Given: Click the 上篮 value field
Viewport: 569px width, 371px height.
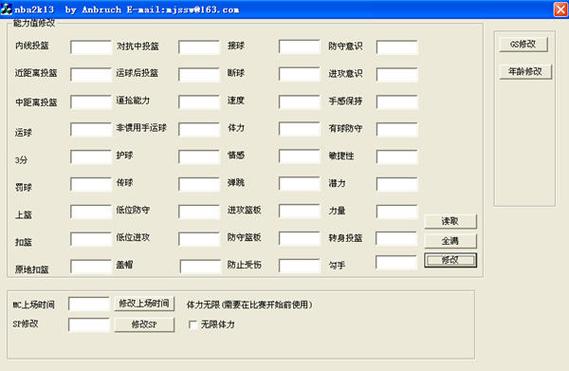Looking at the screenshot, I should click(91, 212).
